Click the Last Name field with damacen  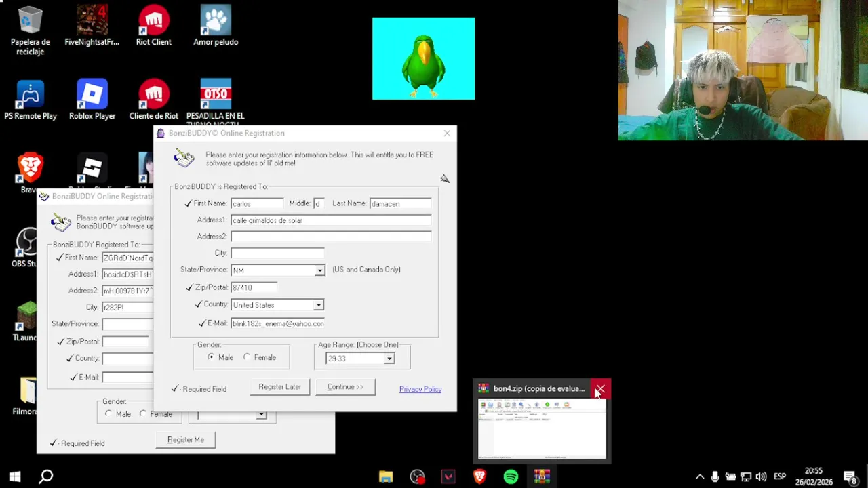pos(400,203)
